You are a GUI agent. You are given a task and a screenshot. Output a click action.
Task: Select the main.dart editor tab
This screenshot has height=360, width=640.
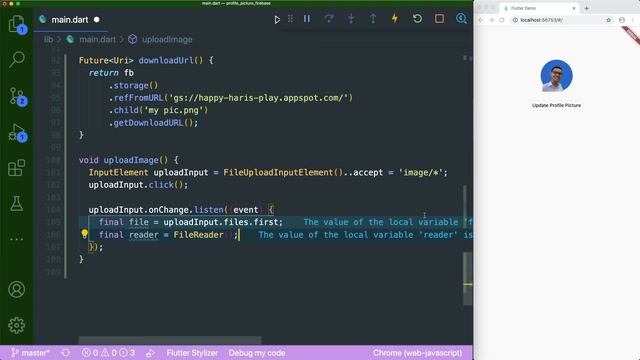click(70, 20)
